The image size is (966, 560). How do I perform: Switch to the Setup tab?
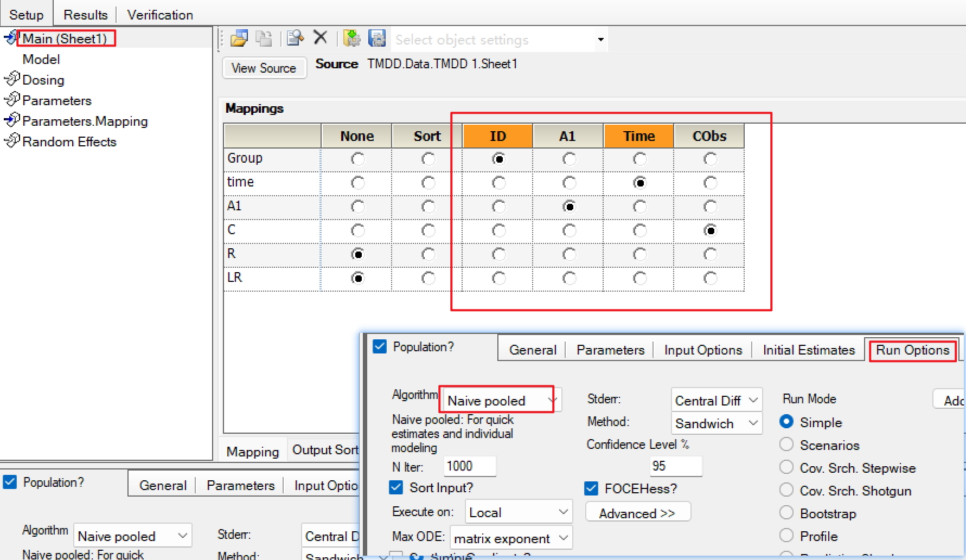pyautogui.click(x=26, y=15)
